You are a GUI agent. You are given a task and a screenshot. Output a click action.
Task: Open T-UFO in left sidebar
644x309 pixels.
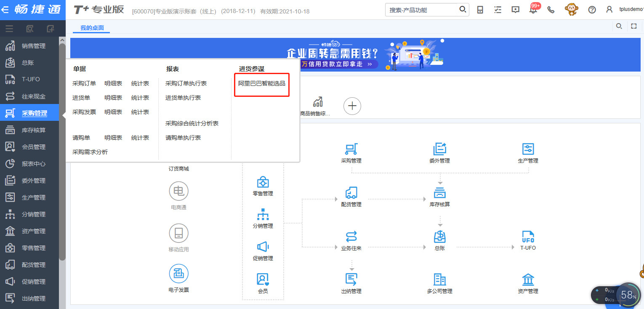coord(29,80)
